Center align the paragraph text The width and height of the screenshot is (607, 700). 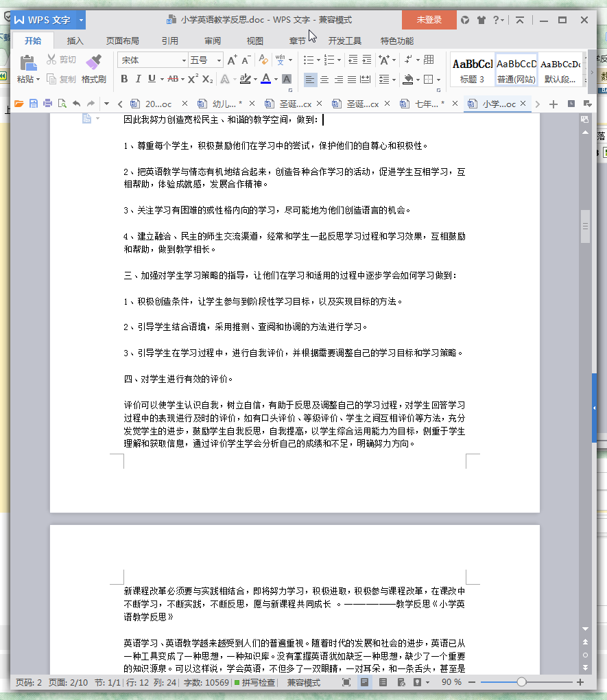coord(324,80)
